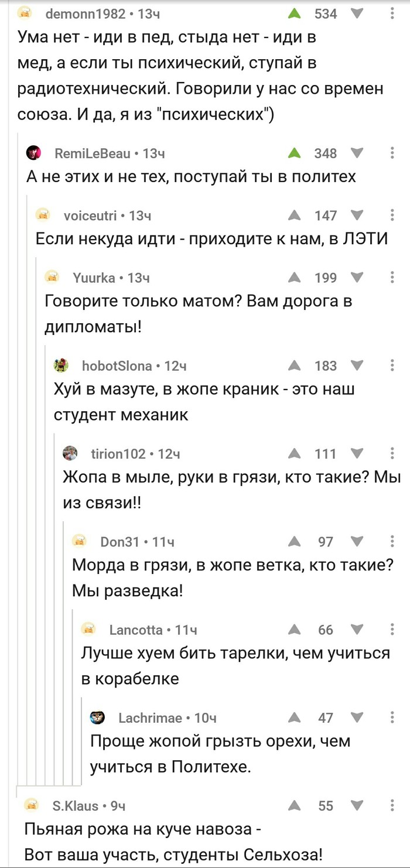
Task: Upvote demonn1982's comment
Action: [295, 13]
